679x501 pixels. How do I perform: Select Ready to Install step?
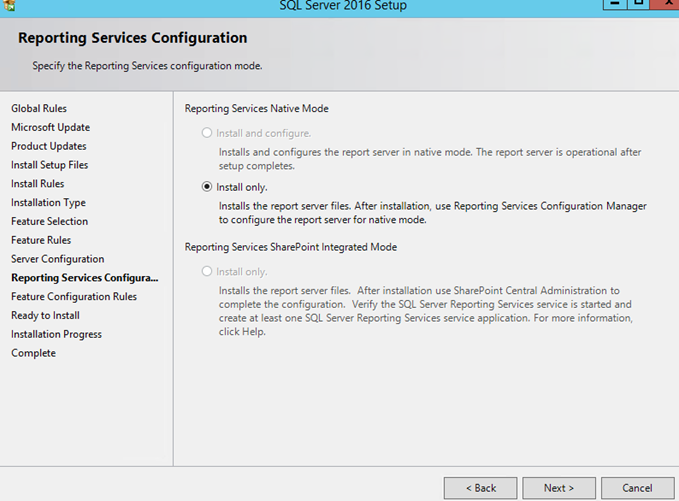pyautogui.click(x=45, y=315)
